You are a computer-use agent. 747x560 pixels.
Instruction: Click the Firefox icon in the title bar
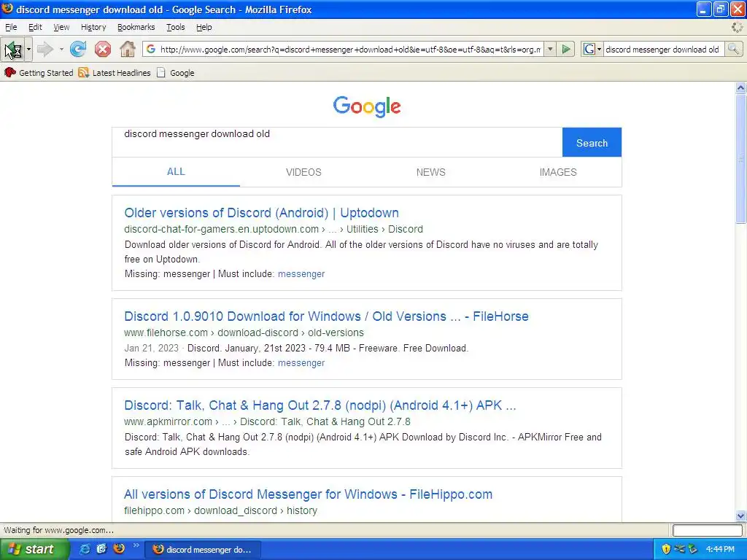tap(7, 9)
